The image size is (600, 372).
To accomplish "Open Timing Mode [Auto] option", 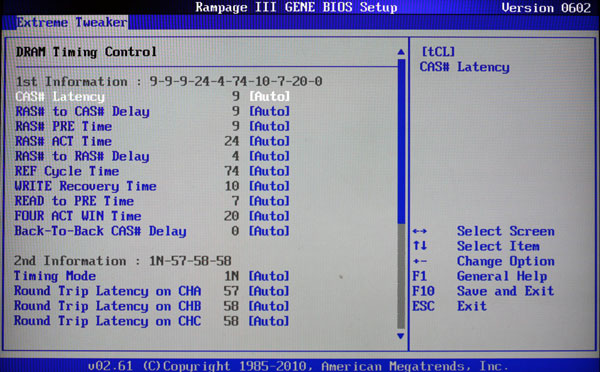I will point(269,276).
